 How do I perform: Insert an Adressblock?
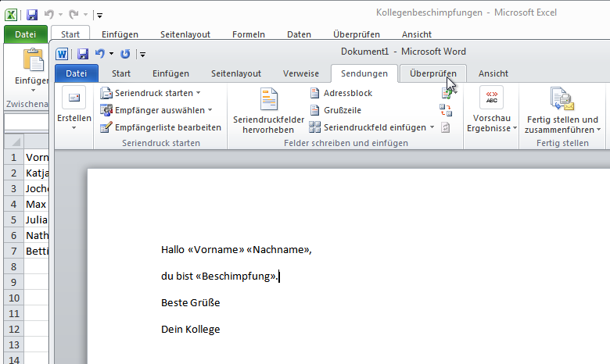coord(341,93)
